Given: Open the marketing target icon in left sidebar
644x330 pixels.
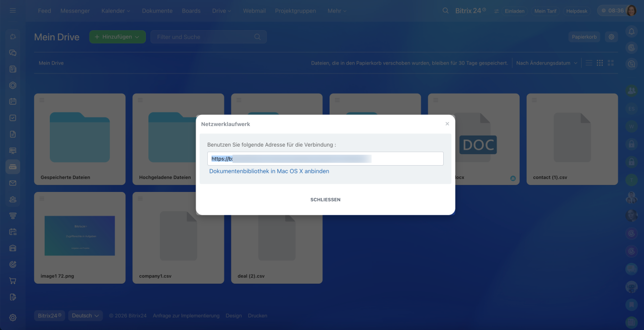Looking at the screenshot, I should [x=13, y=265].
